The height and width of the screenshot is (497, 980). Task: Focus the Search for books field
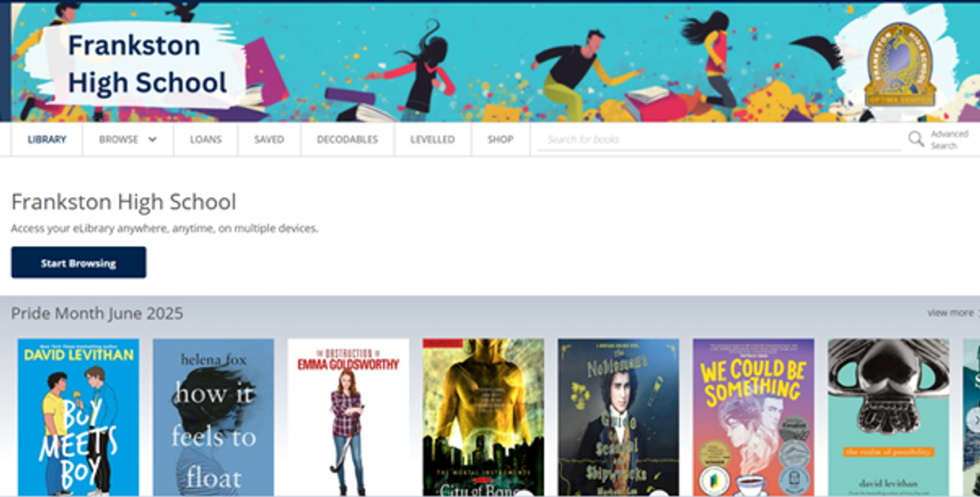point(719,140)
